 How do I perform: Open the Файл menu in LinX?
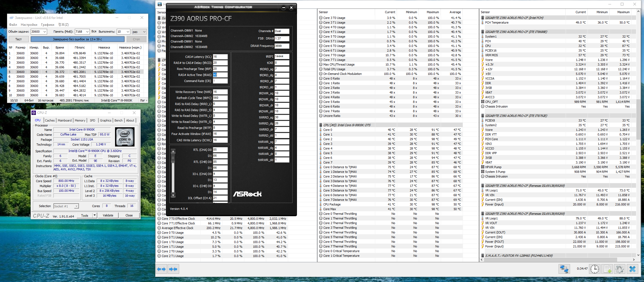[13, 25]
